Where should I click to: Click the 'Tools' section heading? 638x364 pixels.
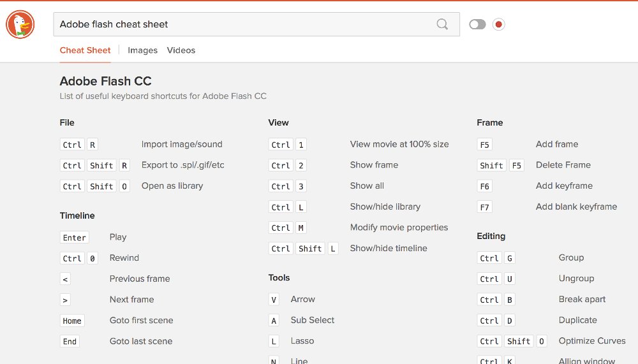[x=279, y=278]
